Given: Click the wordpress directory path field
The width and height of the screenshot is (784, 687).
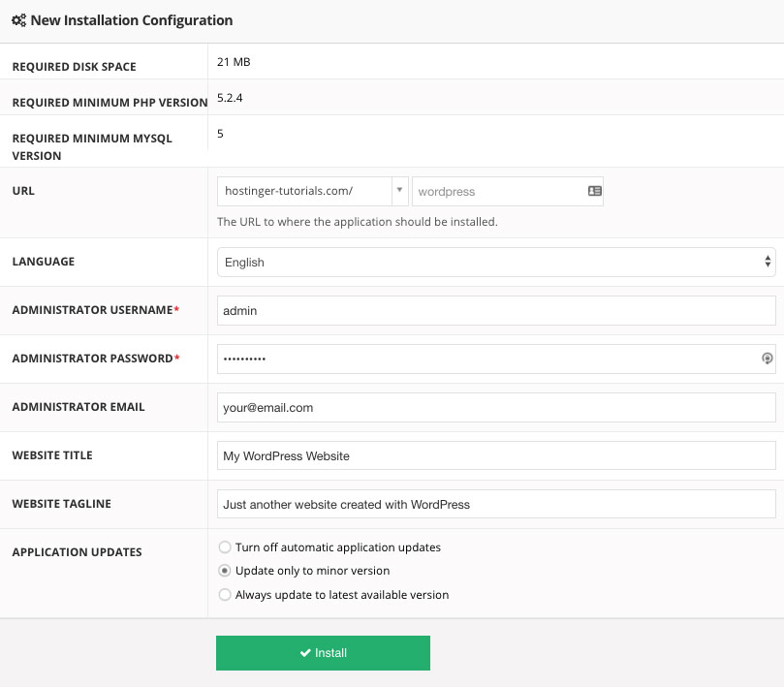Looking at the screenshot, I should (498, 192).
